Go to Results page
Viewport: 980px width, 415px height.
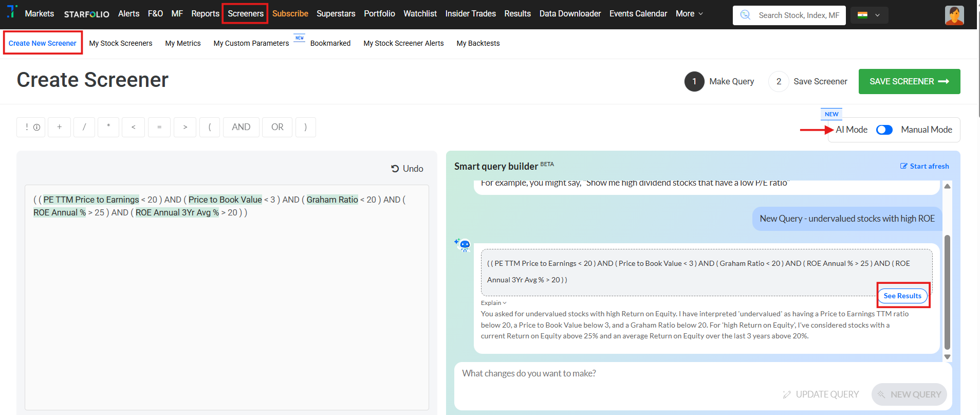[517, 14]
